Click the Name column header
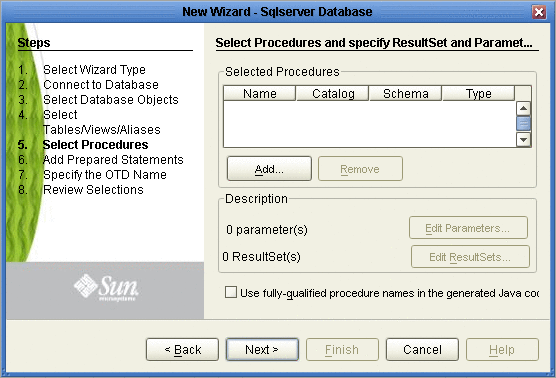 click(x=260, y=94)
